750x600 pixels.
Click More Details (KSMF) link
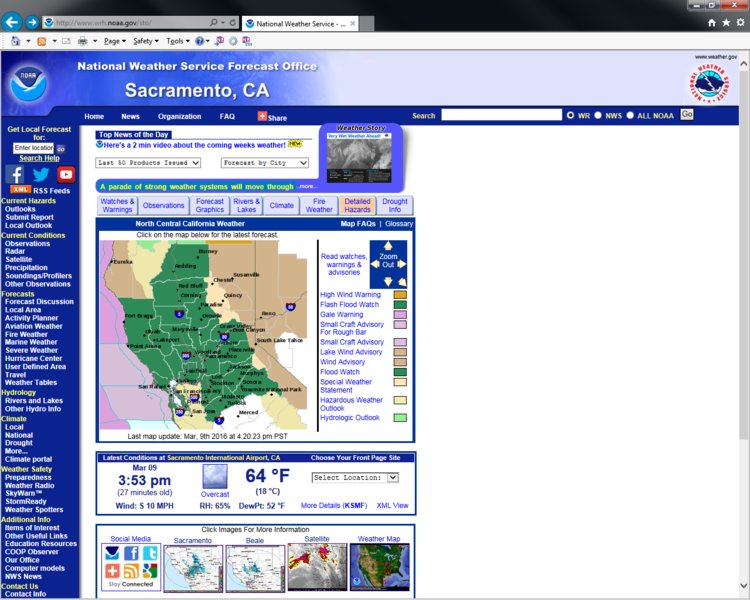coord(334,505)
